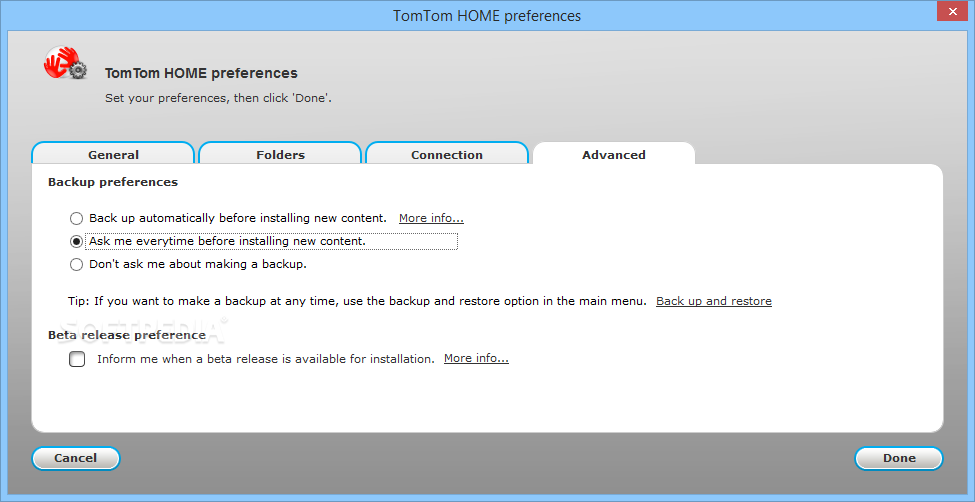Click the Cancel button
Screen dimensions: 975x502
pyautogui.click(x=76, y=458)
